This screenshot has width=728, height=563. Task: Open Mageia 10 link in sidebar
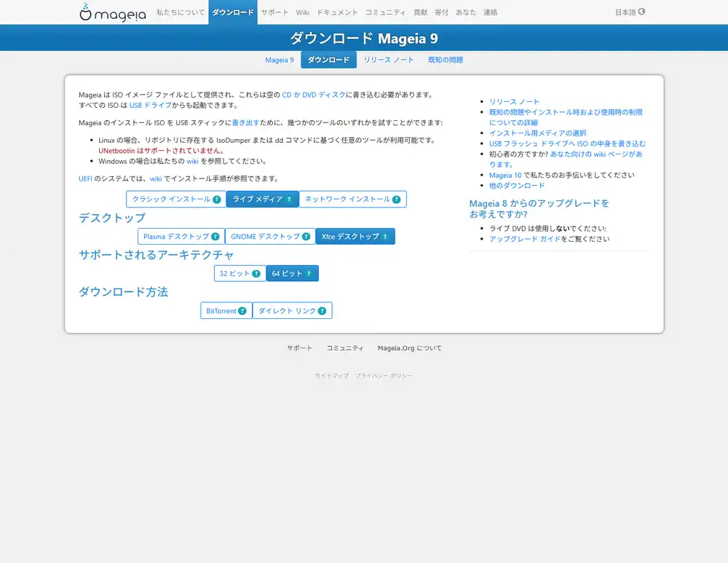[x=505, y=175]
